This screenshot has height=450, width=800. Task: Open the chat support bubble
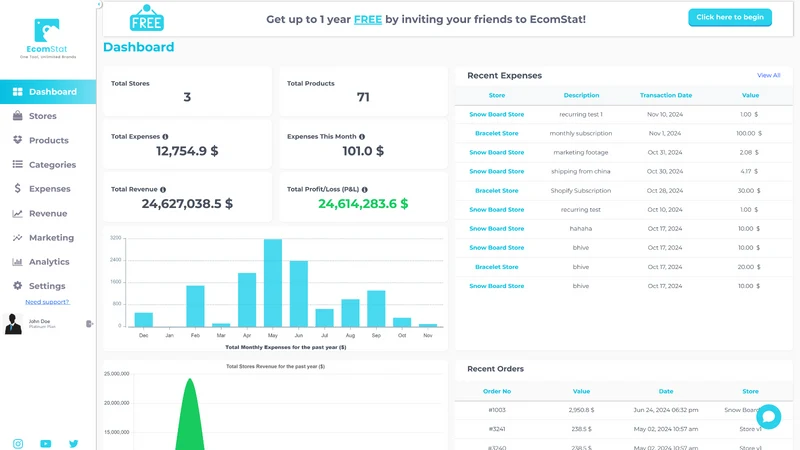(x=768, y=417)
